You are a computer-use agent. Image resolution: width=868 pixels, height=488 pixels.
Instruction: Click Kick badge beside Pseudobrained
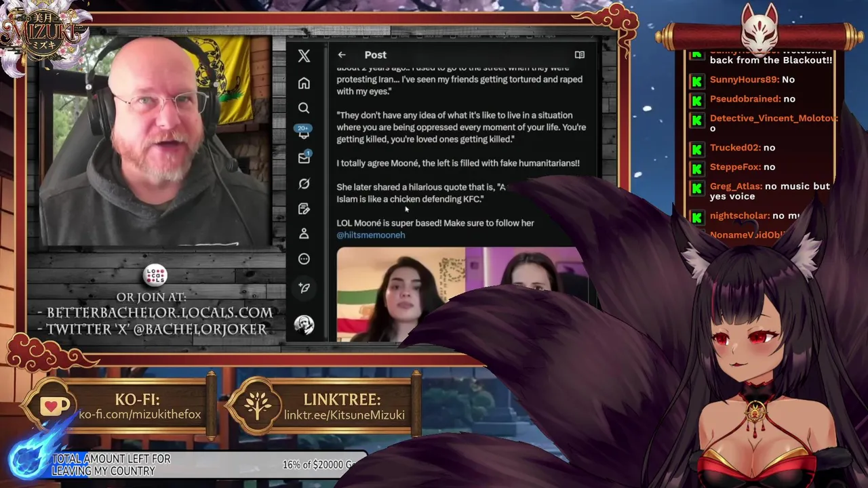(696, 100)
